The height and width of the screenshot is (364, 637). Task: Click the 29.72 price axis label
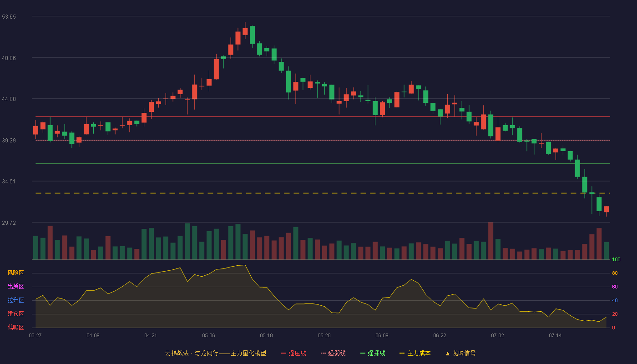point(9,222)
